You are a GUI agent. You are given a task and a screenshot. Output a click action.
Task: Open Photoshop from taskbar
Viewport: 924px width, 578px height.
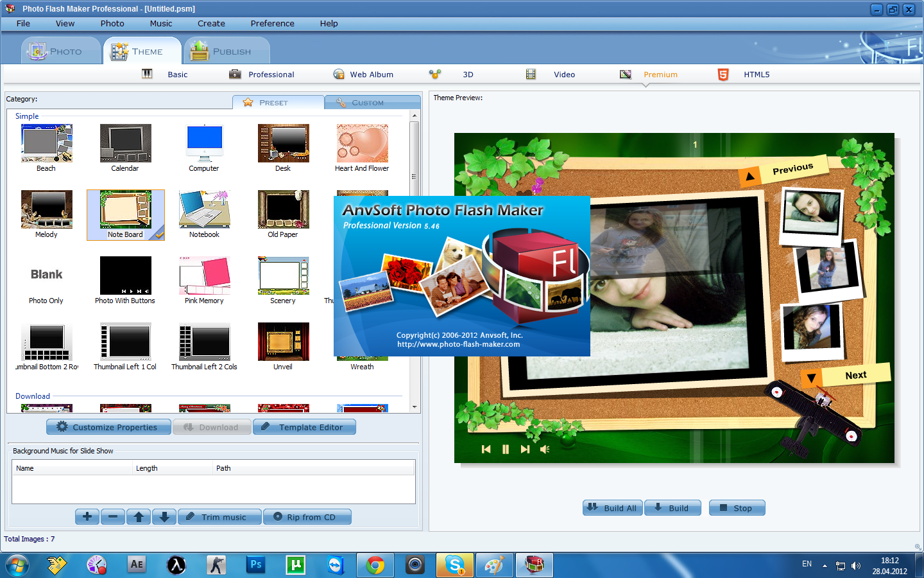coord(256,565)
